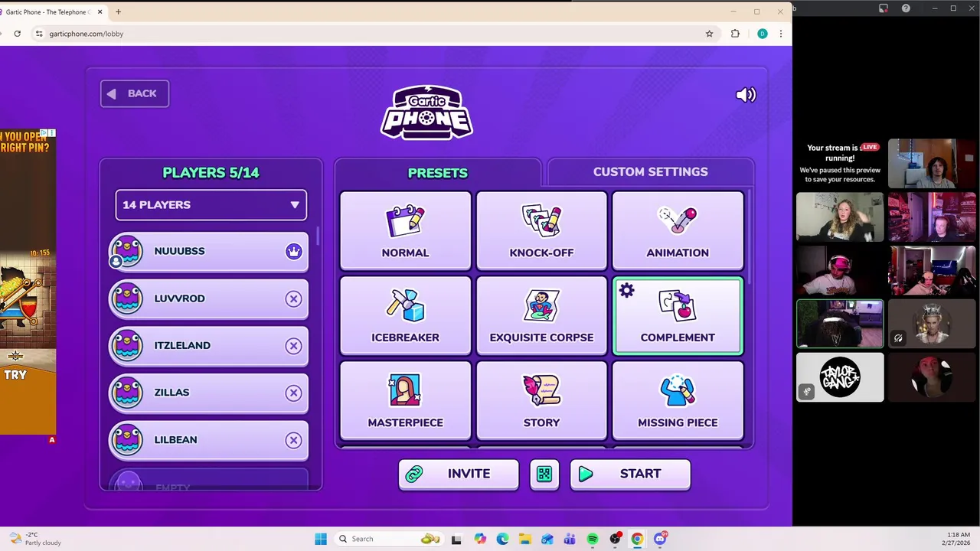Select the crowned avatar Discord video tile
Viewport: 980px width, 551px height.
click(932, 324)
